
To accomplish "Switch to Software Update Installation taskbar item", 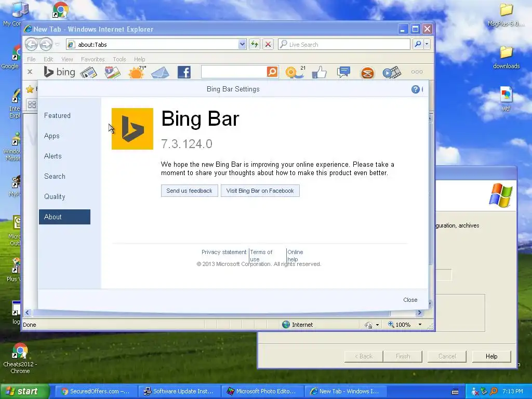I will click(x=179, y=391).
